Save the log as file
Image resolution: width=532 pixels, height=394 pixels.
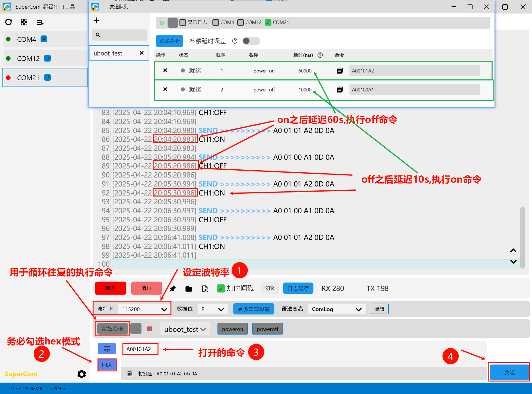click(298, 288)
